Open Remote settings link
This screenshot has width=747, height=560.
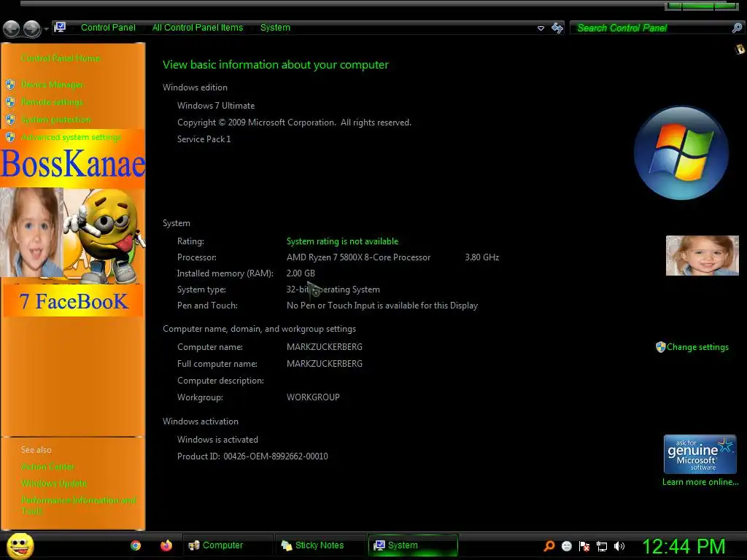(x=52, y=102)
